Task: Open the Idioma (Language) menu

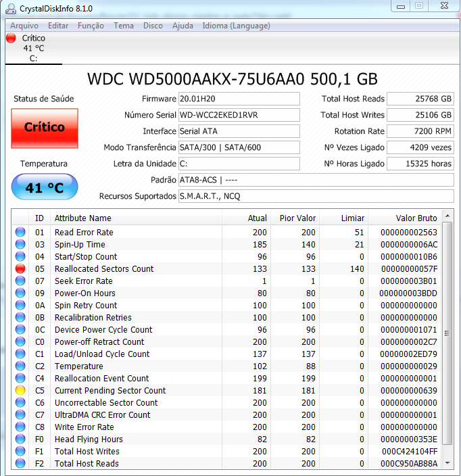Action: tap(236, 26)
